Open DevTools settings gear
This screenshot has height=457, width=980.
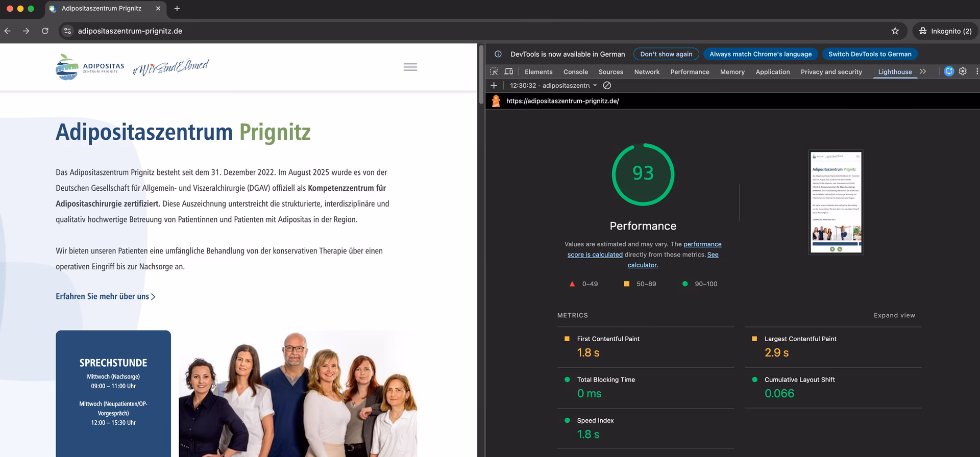pos(963,71)
